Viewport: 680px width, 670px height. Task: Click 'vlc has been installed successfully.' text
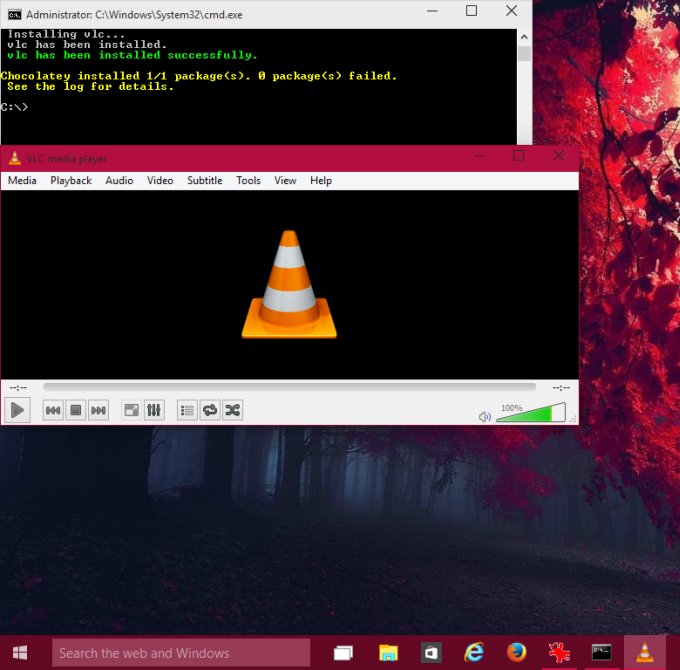pos(132,55)
